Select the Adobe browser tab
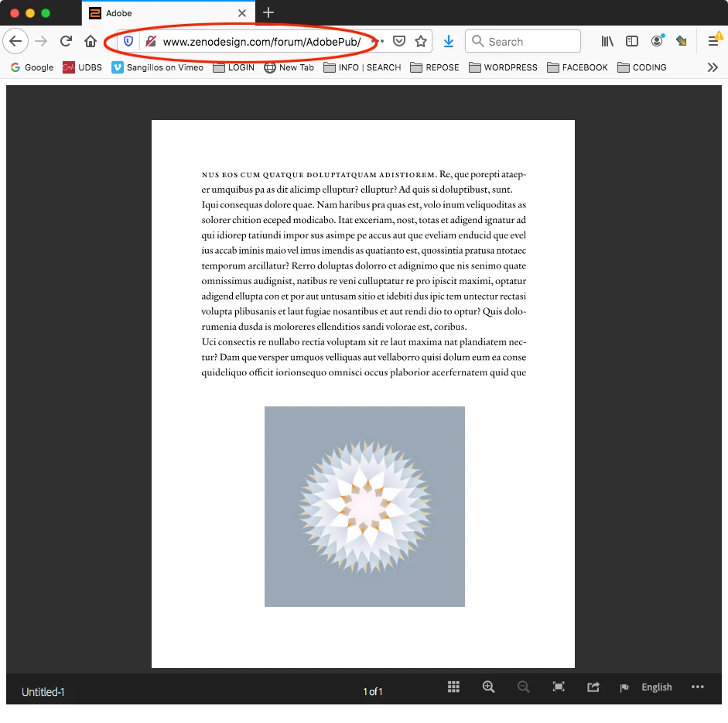This screenshot has height=723, width=728. [168, 13]
